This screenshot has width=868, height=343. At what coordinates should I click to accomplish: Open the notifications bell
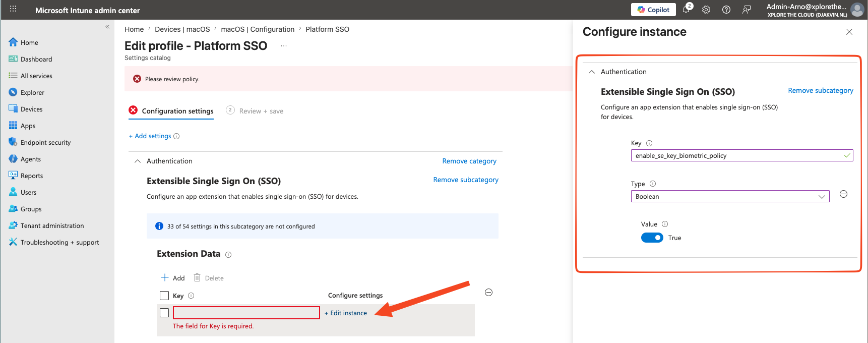[x=687, y=9]
